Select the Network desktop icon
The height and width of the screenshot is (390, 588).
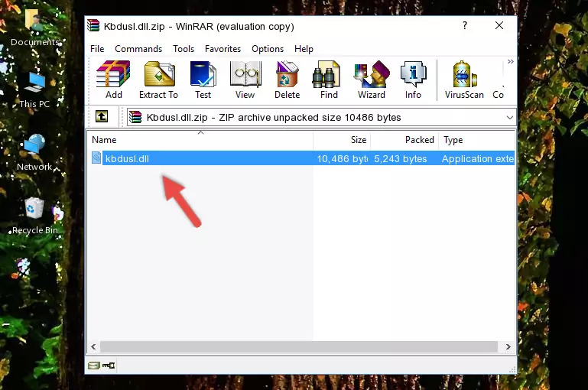[x=34, y=152]
